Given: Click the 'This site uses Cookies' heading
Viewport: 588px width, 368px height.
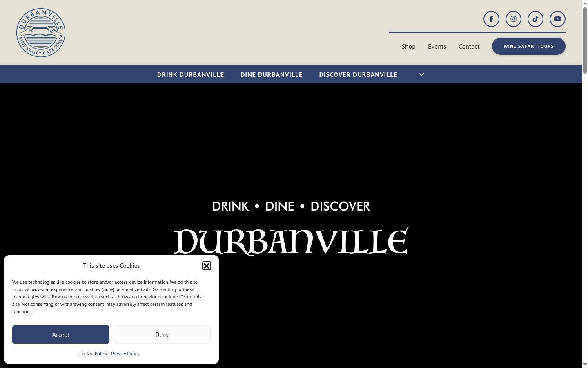Looking at the screenshot, I should [111, 266].
